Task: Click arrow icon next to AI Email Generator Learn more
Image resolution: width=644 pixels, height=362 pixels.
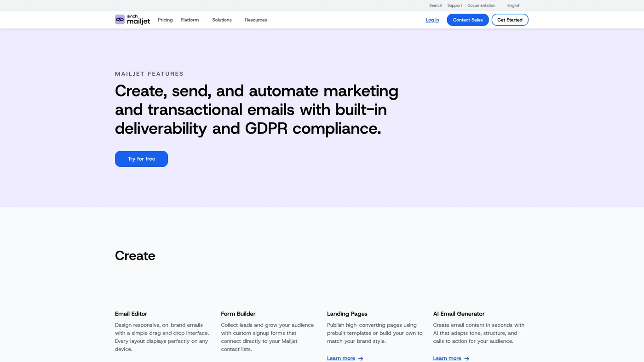Action: [467, 359]
